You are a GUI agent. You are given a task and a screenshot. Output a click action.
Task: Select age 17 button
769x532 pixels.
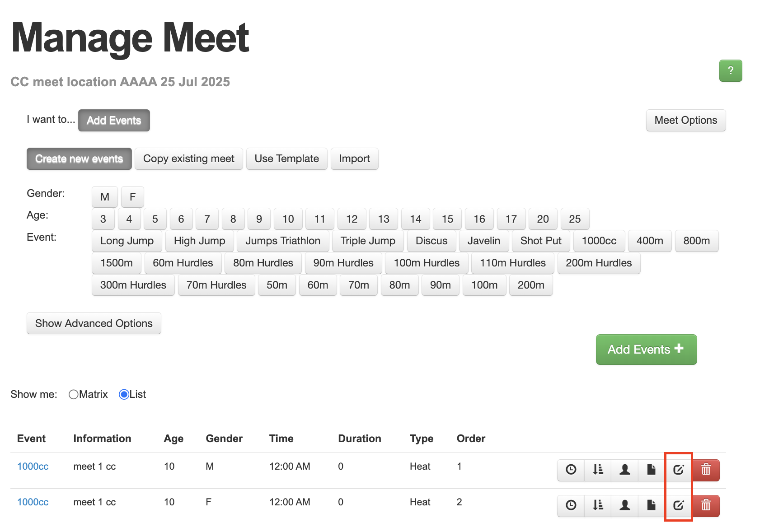(x=511, y=219)
